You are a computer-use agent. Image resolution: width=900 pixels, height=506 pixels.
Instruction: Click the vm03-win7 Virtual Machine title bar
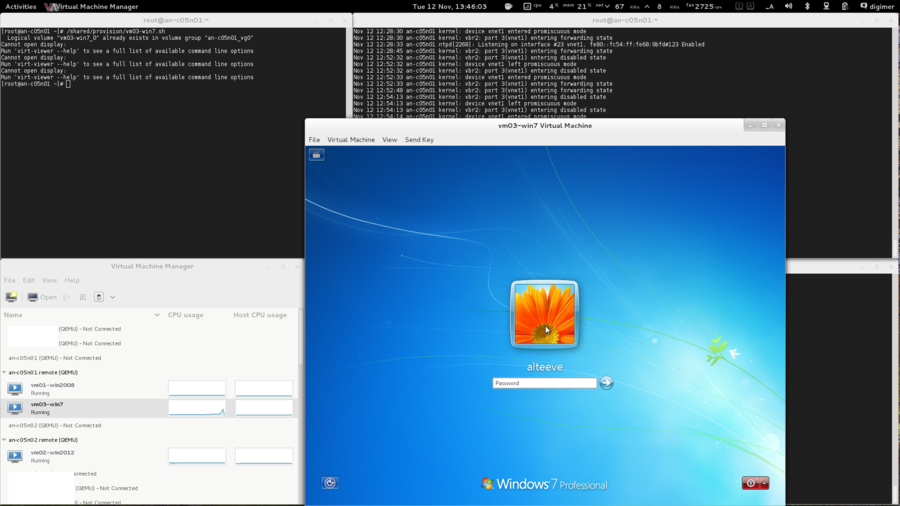[545, 126]
